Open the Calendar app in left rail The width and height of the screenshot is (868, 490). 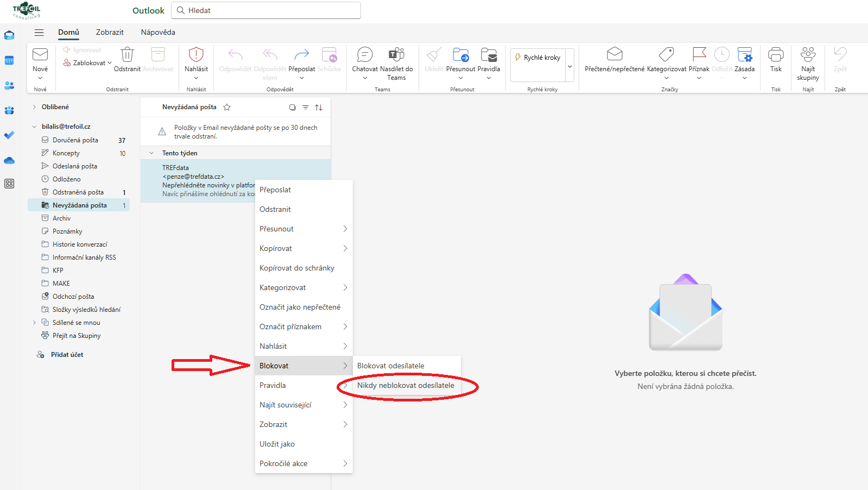(x=9, y=60)
